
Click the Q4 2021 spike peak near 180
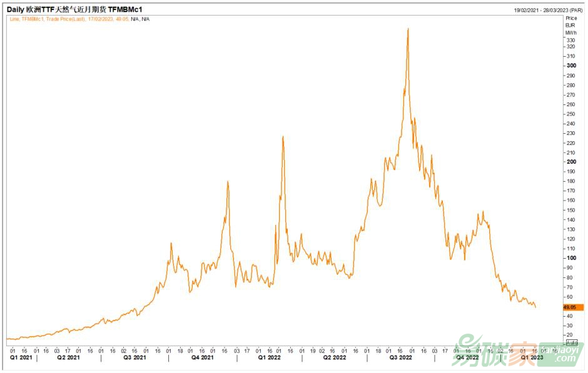point(228,182)
